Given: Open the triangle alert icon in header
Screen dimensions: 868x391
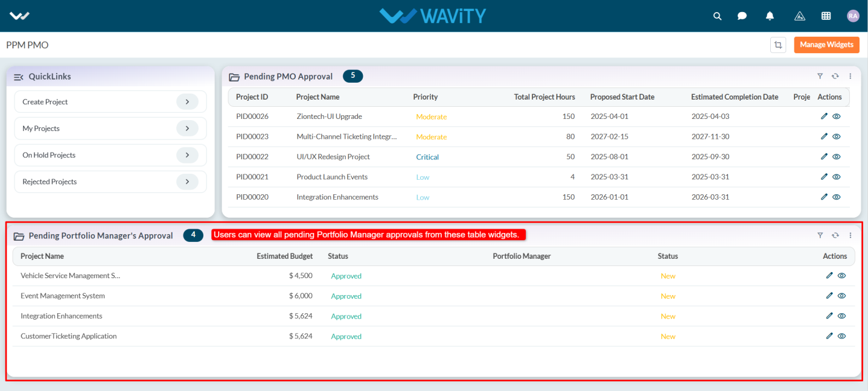Looking at the screenshot, I should click(800, 16).
